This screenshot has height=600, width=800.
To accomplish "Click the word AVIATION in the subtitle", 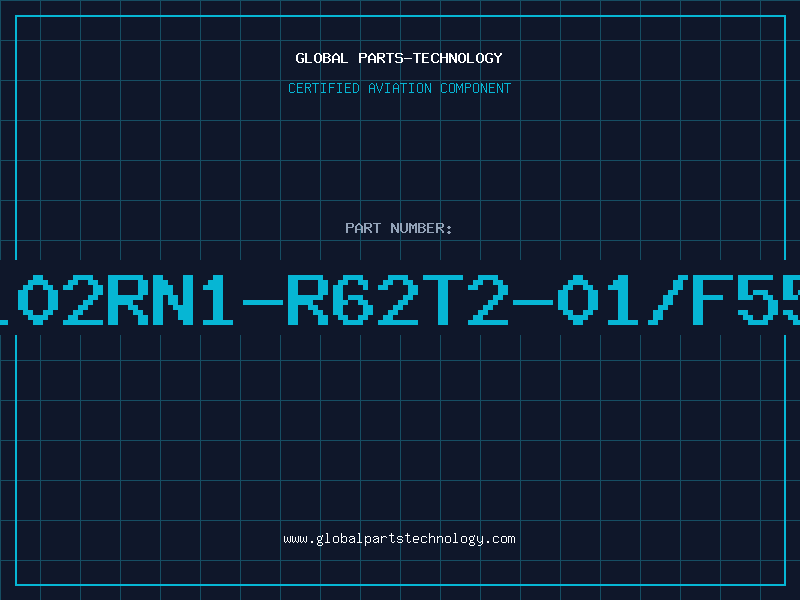I will point(401,88).
